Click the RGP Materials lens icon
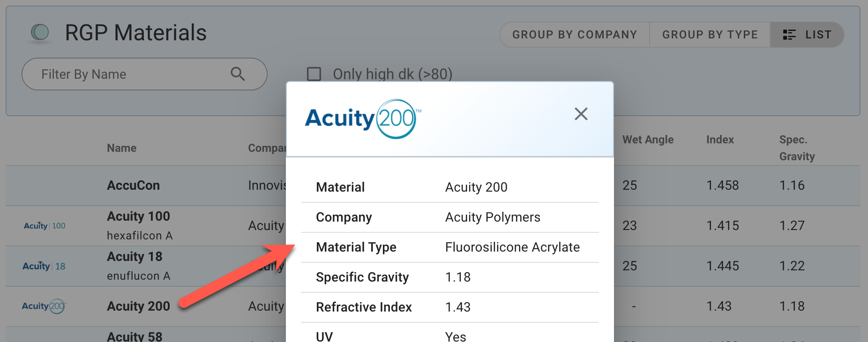The height and width of the screenshot is (342, 868). 40,32
